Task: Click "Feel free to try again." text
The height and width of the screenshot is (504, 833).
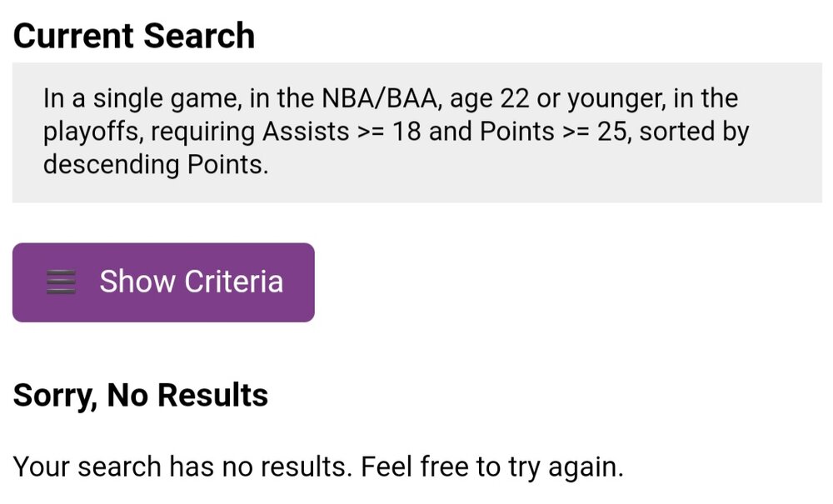Action: tap(491, 466)
